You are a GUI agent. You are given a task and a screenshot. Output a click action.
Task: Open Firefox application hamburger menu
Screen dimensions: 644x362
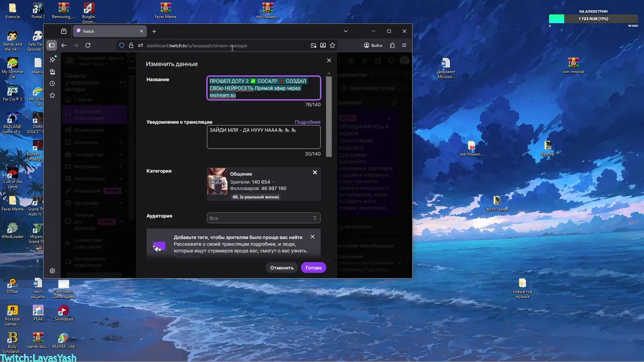pyautogui.click(x=404, y=45)
